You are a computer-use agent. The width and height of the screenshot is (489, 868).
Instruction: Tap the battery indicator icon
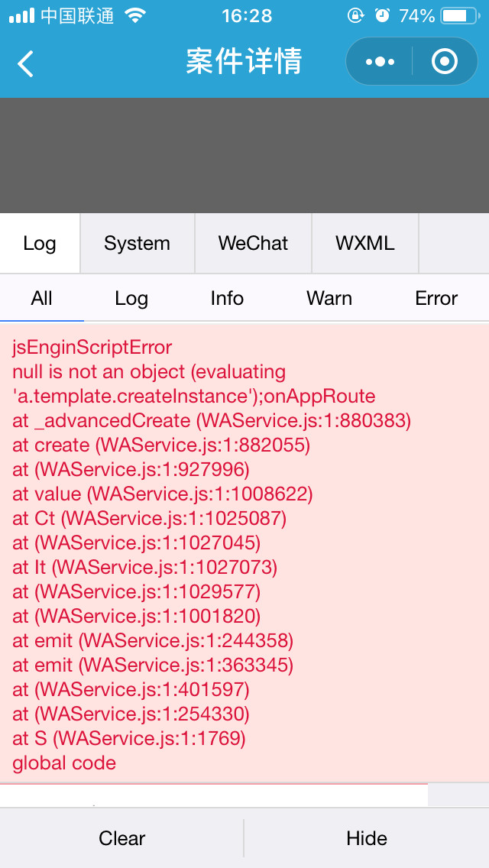461,15
